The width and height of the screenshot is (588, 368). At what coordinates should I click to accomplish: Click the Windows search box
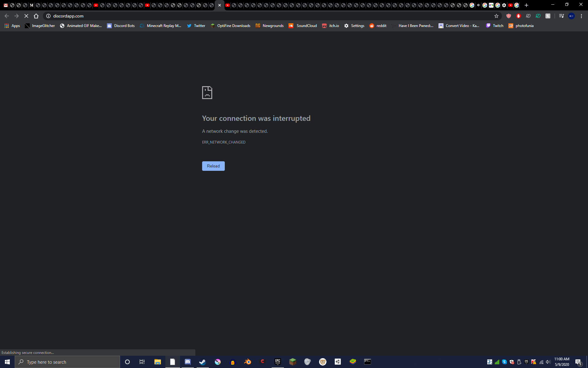point(67,362)
